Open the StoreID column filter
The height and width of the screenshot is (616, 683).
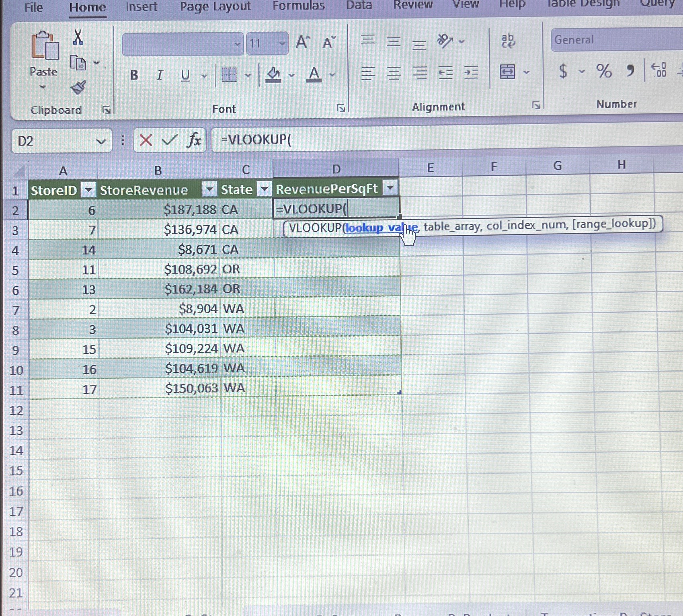click(88, 189)
